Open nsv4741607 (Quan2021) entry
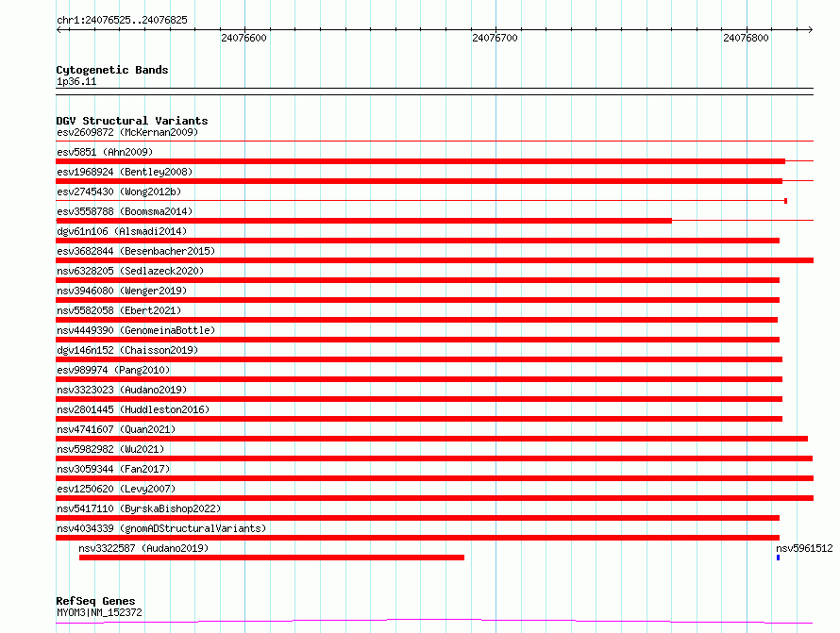The image size is (840, 633). coord(116,429)
